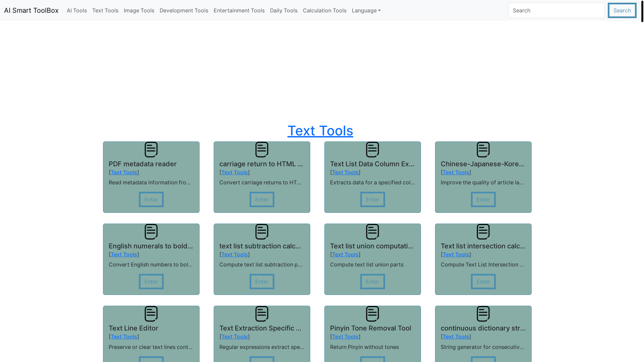Click the Text list union computation icon

coord(372,232)
